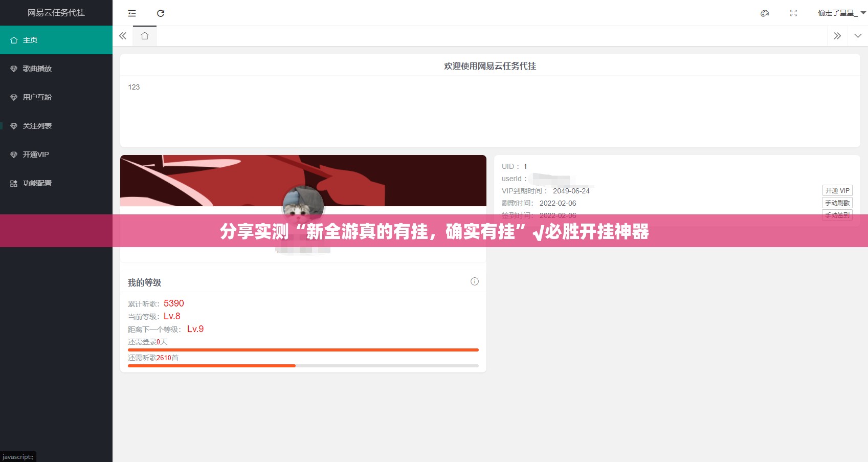The width and height of the screenshot is (868, 462).
Task: Toggle fullscreen mode icon
Action: coord(793,13)
